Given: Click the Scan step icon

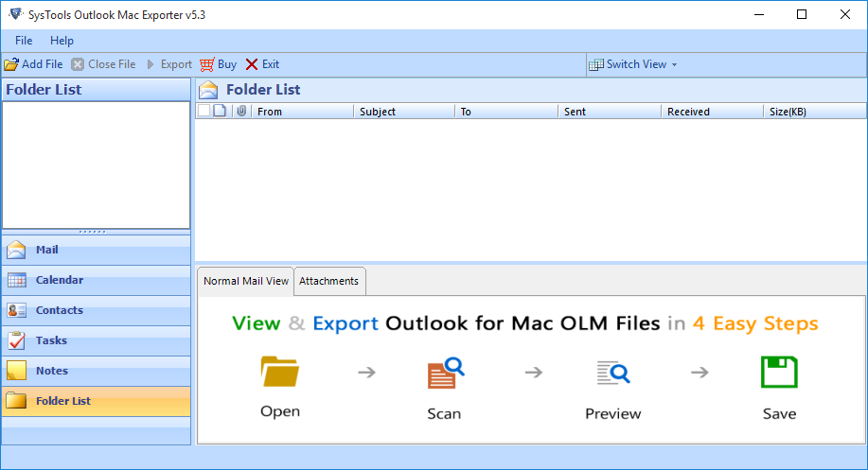Looking at the screenshot, I should pyautogui.click(x=446, y=374).
